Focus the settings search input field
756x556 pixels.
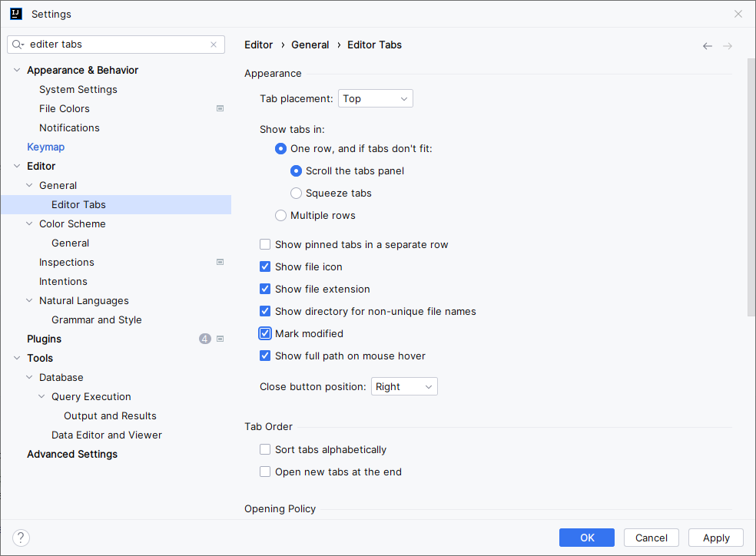(116, 45)
